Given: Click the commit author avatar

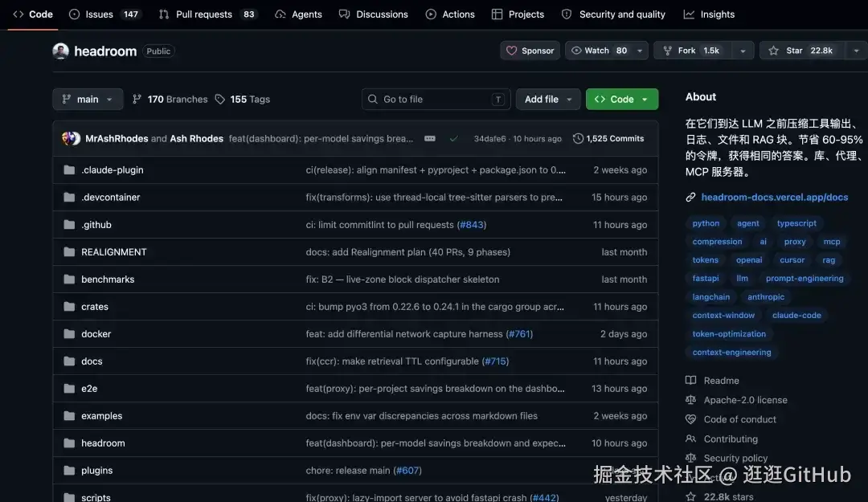Looking at the screenshot, I should pyautogui.click(x=71, y=138).
